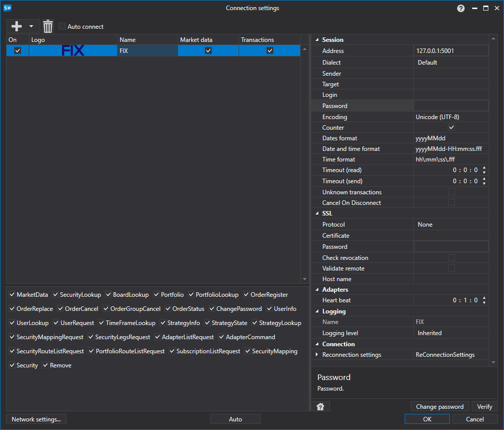Collapse the SSL section
Viewport: 504px width, 430px height.
(x=317, y=213)
